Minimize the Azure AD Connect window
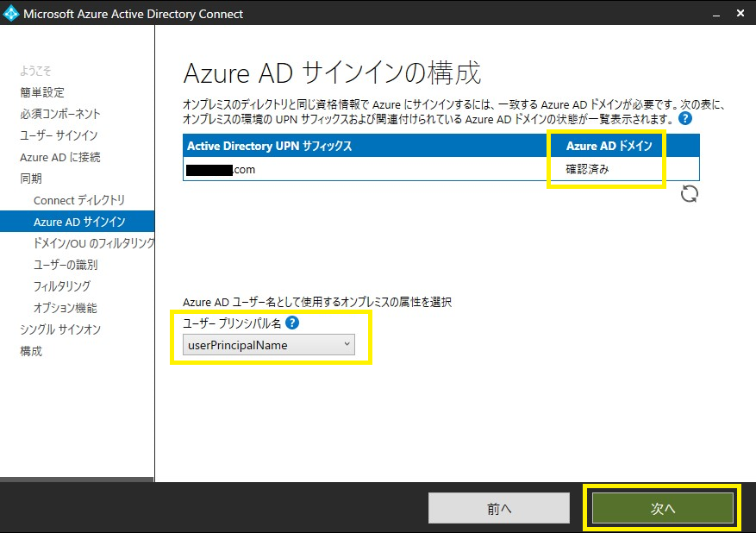The width and height of the screenshot is (756, 533). pyautogui.click(x=716, y=14)
